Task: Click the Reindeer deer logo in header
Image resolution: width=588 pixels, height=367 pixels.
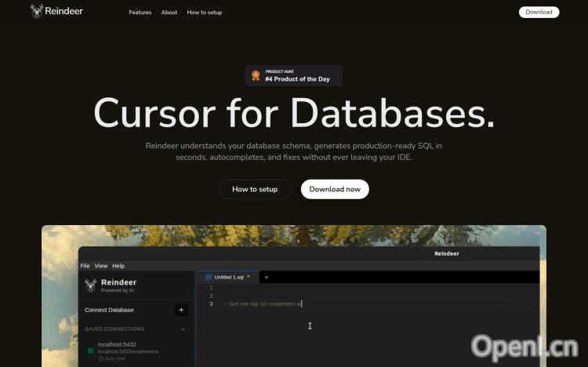Action: point(37,11)
